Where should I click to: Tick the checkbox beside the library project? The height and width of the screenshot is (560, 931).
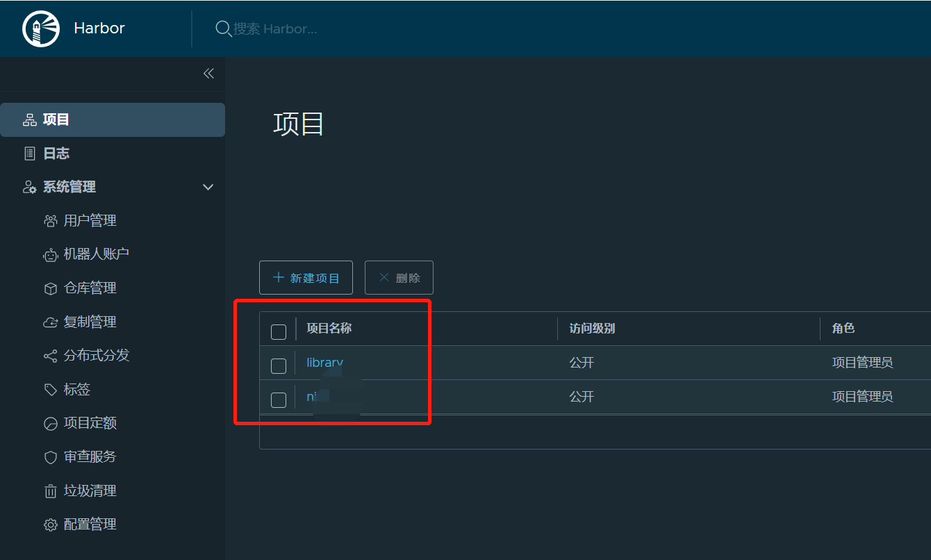click(278, 365)
